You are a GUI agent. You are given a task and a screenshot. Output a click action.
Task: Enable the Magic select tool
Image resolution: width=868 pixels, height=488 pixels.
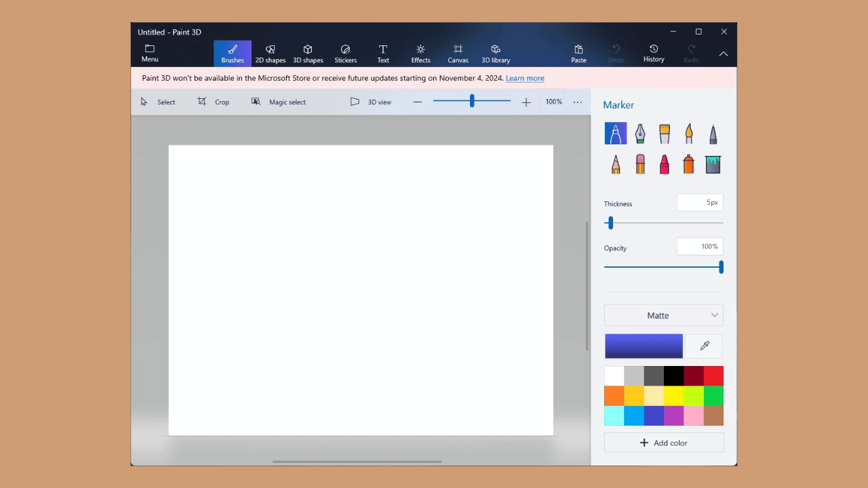coord(279,102)
